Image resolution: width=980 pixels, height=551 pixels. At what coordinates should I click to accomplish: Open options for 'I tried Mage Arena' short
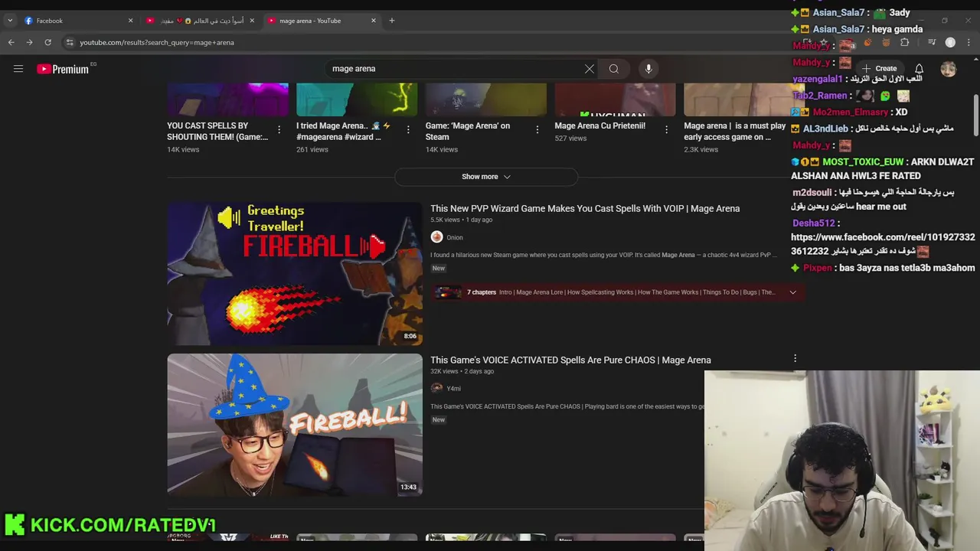point(408,129)
